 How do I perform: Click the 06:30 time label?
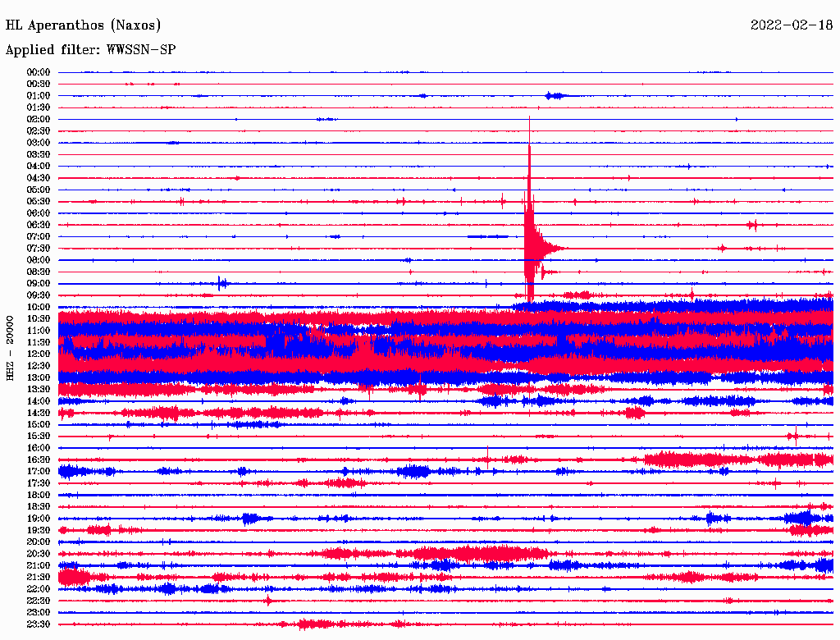(39, 225)
